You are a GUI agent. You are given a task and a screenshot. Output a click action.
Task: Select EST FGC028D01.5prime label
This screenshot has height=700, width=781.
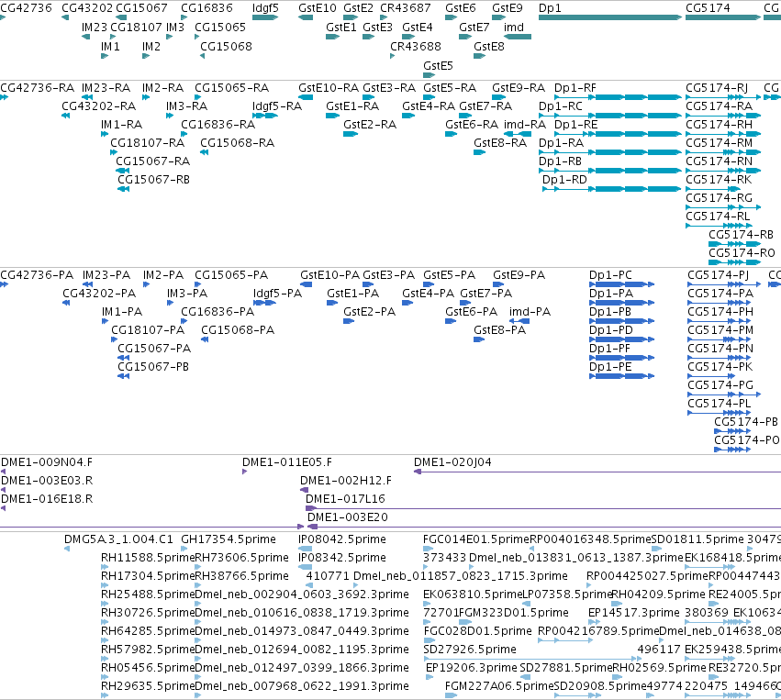(x=477, y=631)
